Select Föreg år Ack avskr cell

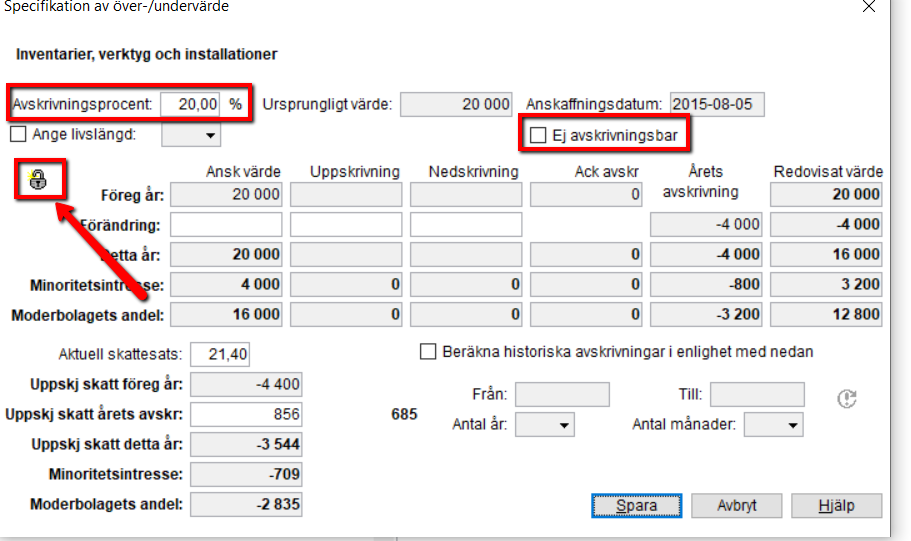click(586, 195)
